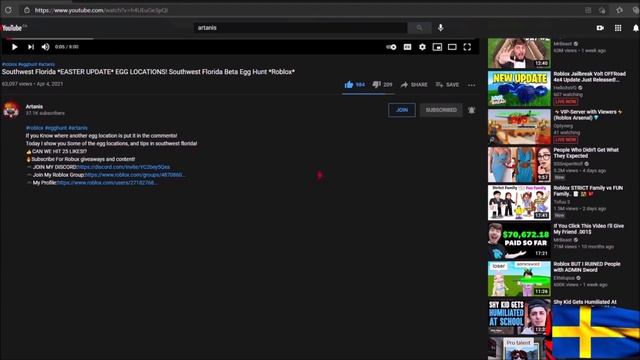
Task: Toggle the channel notification bell
Action: (x=471, y=110)
